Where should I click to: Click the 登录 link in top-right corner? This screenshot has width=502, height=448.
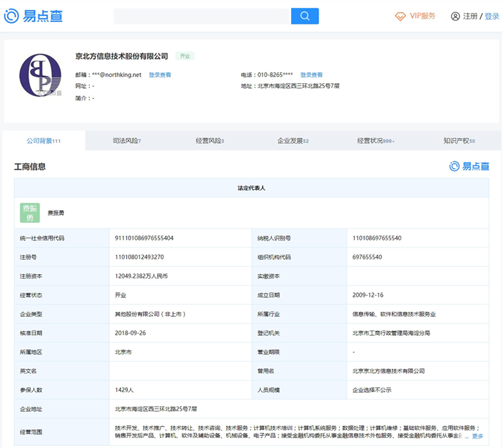coord(489,16)
